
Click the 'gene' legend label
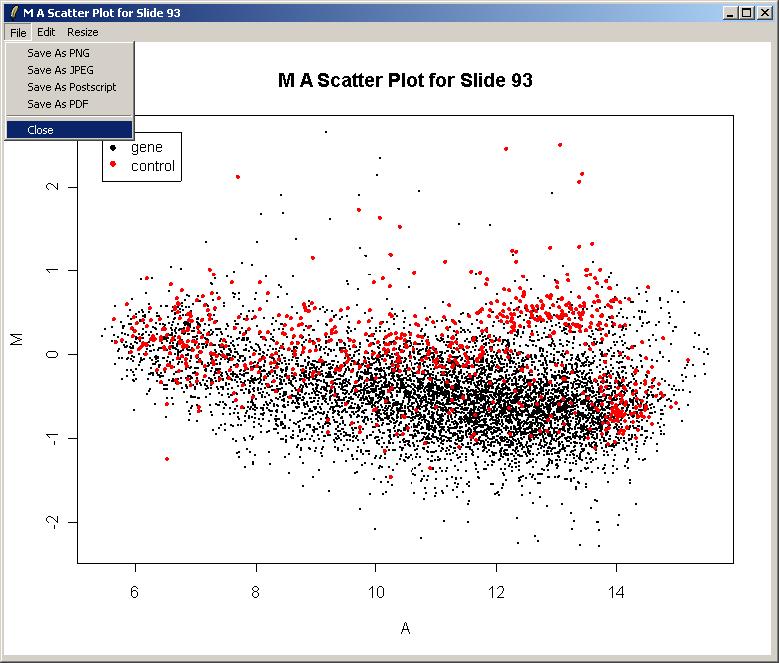click(x=146, y=147)
